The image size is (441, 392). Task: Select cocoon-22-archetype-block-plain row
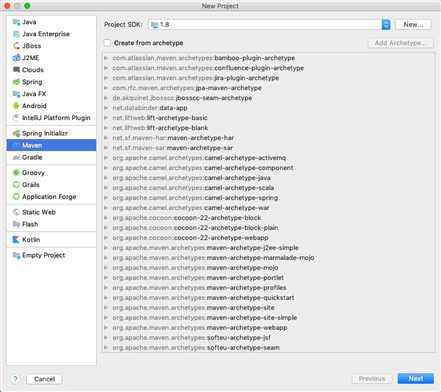pos(269,228)
